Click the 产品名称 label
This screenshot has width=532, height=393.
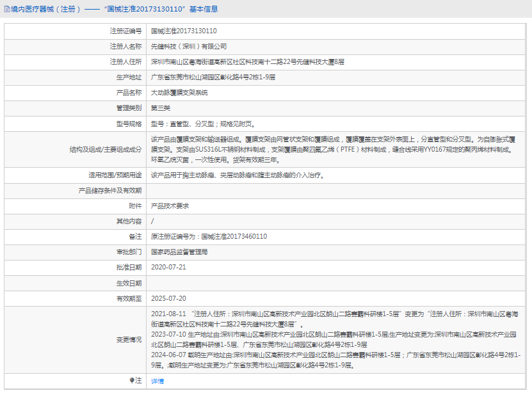tap(129, 93)
